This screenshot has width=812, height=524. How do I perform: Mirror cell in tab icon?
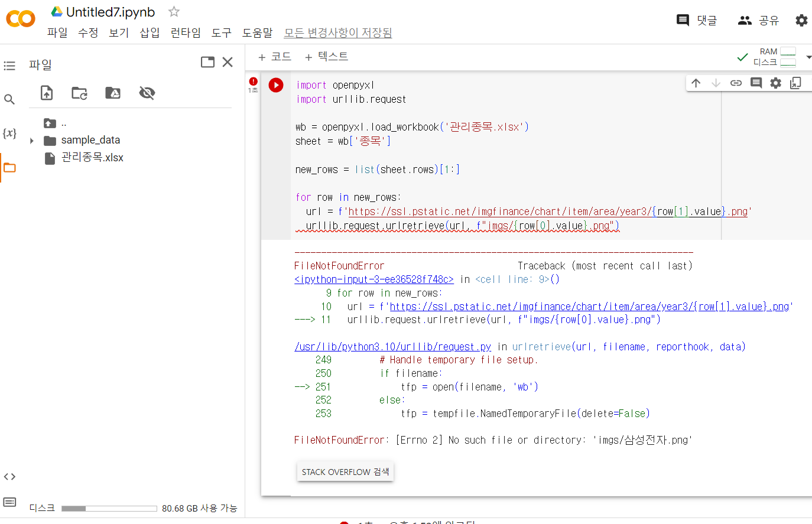click(x=796, y=83)
